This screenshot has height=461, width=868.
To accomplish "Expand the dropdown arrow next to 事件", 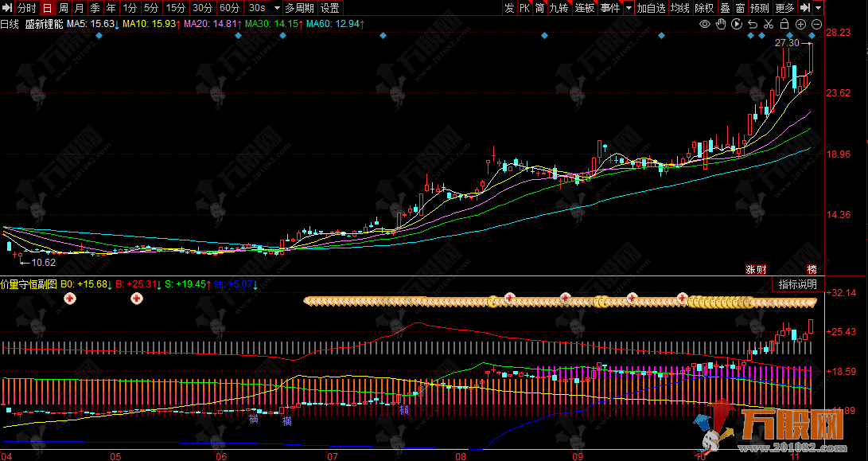I will (629, 8).
